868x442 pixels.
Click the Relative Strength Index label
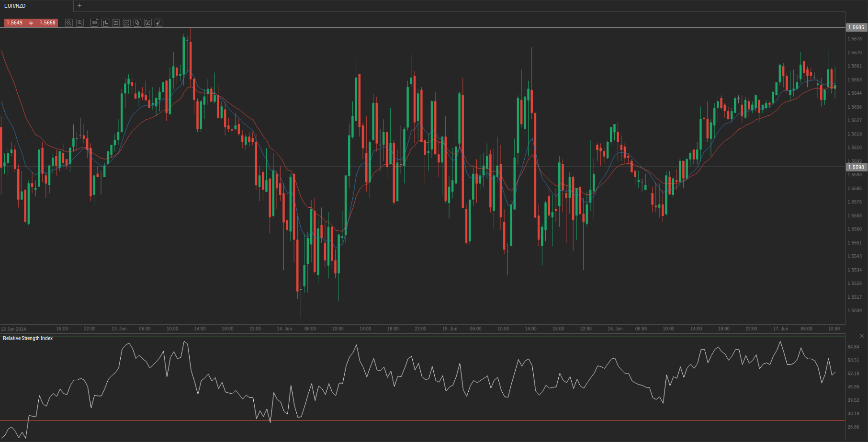[x=28, y=338]
